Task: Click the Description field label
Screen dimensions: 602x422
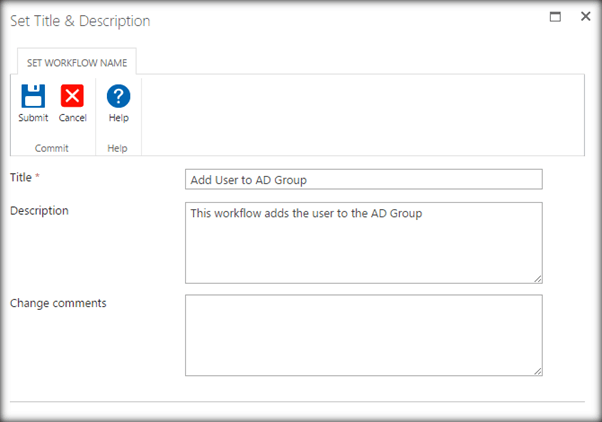Action: pos(39,210)
